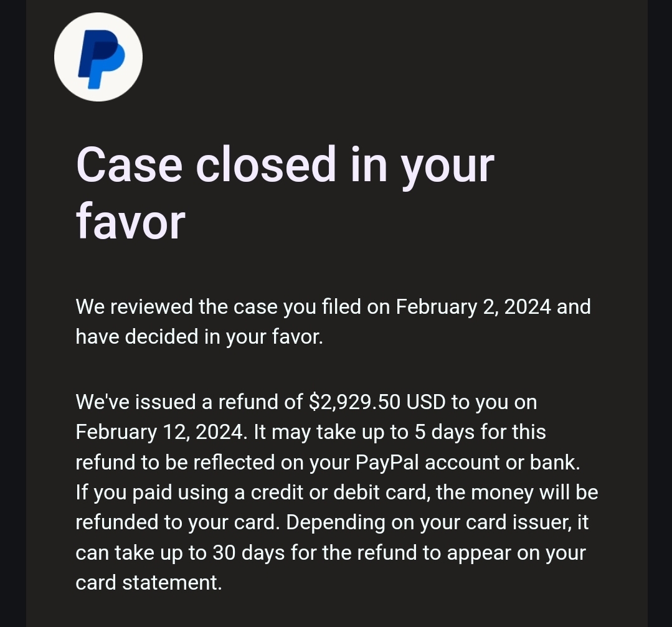The height and width of the screenshot is (627, 672).
Task: Select the 'Case closed in your favor' heading
Action: pyautogui.click(x=285, y=193)
